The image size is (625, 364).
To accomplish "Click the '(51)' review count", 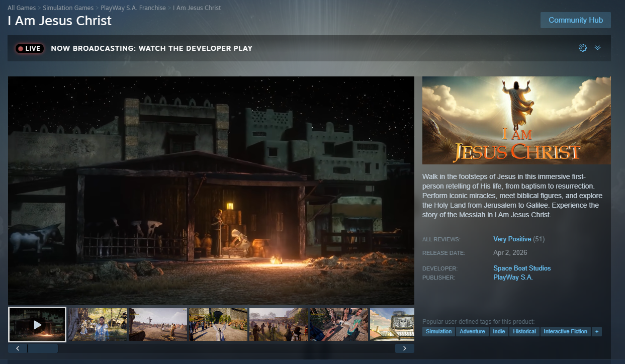I will [x=539, y=239].
